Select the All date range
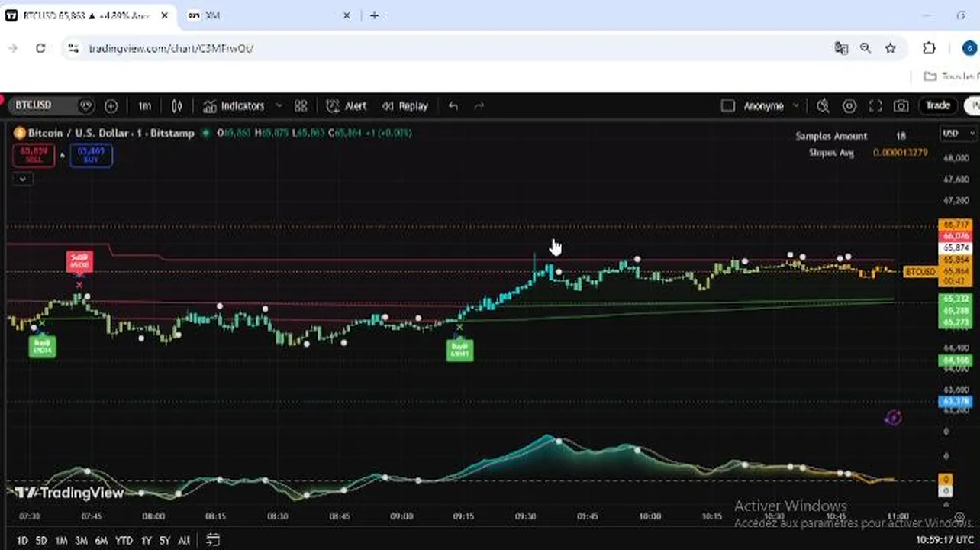This screenshot has width=980, height=550. pyautogui.click(x=184, y=541)
